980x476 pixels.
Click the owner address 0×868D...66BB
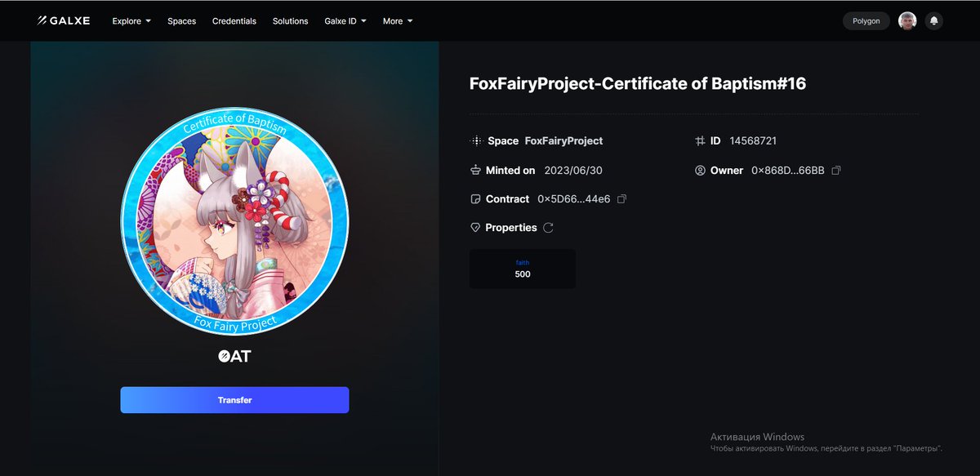click(787, 171)
